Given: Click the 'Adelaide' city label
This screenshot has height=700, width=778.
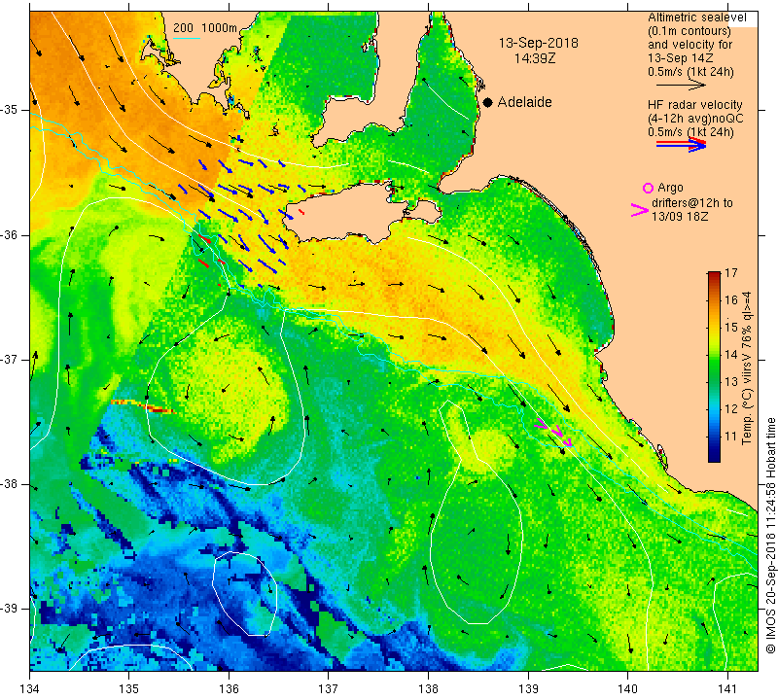Looking at the screenshot, I should tap(524, 102).
